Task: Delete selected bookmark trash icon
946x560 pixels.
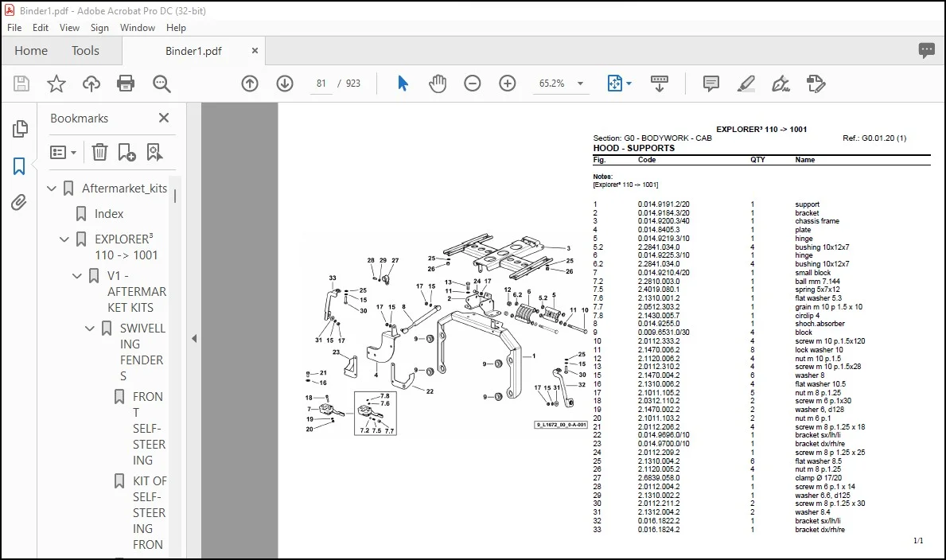Action: (99, 152)
